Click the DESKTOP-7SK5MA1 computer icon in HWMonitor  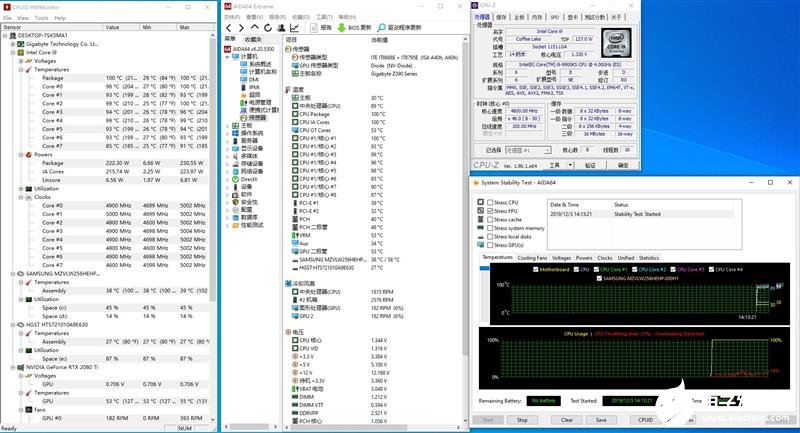(13, 36)
